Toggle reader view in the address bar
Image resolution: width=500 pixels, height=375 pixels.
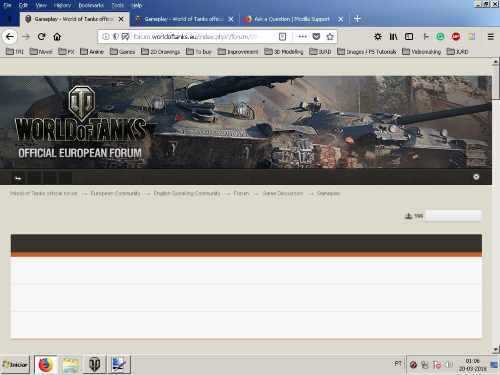282,37
